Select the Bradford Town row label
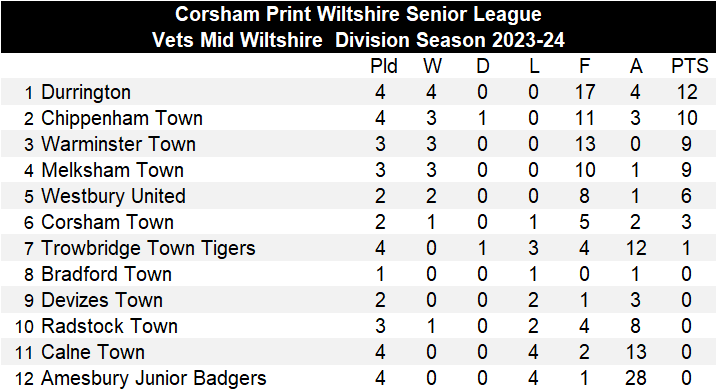The height and width of the screenshot is (391, 716). coord(106,275)
